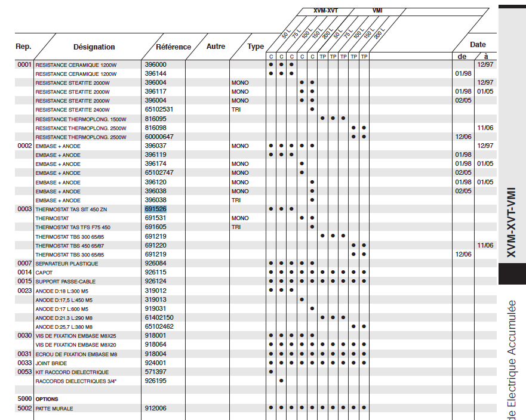526x420 pixels.
Task: Select reference number 919031
Action: 156,308
